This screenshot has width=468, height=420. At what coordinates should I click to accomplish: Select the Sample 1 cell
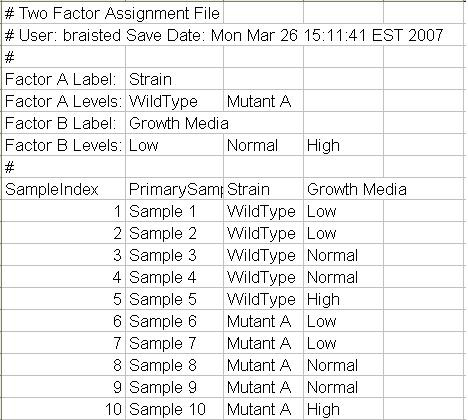(174, 211)
